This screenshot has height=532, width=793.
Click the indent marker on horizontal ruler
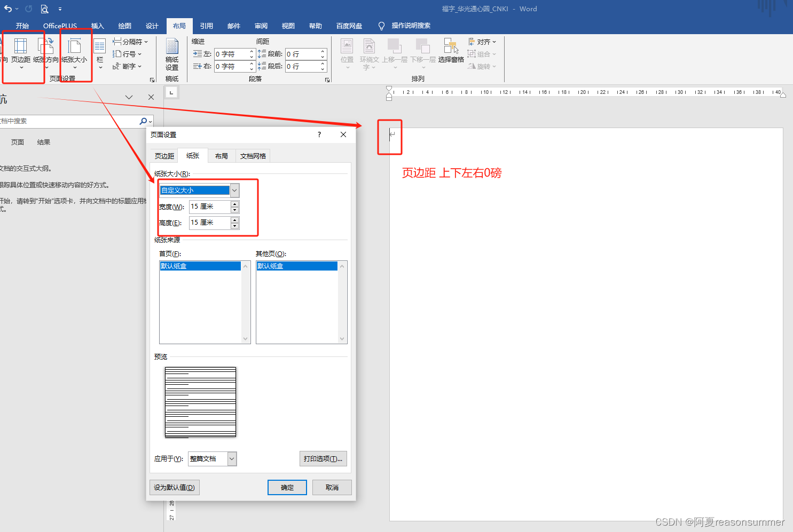(389, 93)
